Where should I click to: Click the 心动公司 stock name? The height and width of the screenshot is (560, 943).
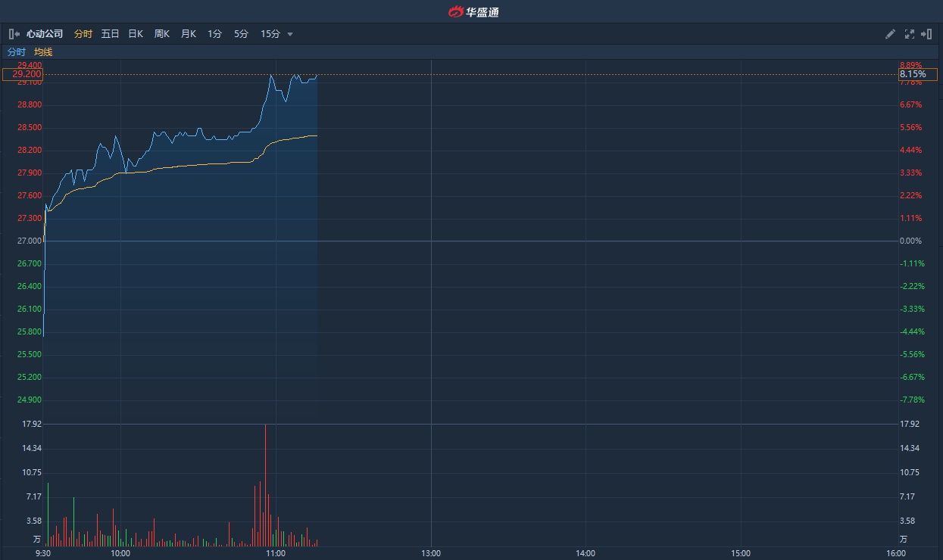45,34
